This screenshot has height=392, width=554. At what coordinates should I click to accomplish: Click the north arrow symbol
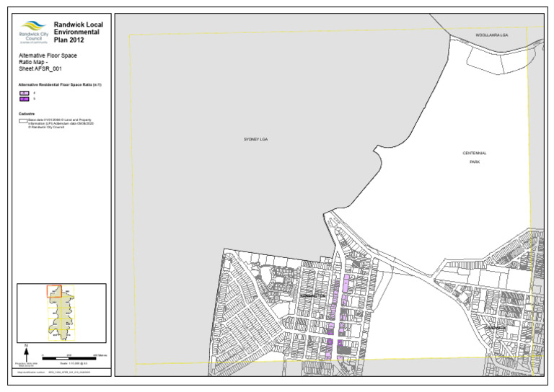[x=26, y=353]
